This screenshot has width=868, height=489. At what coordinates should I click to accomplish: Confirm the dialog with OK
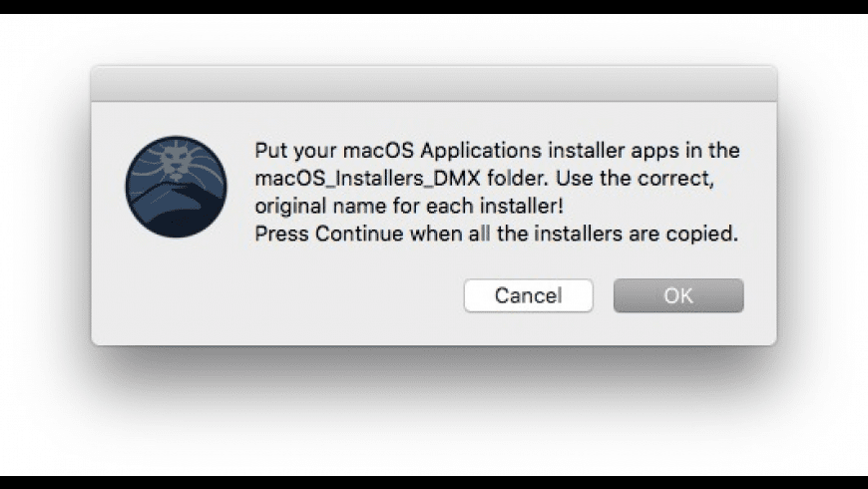[x=677, y=295]
